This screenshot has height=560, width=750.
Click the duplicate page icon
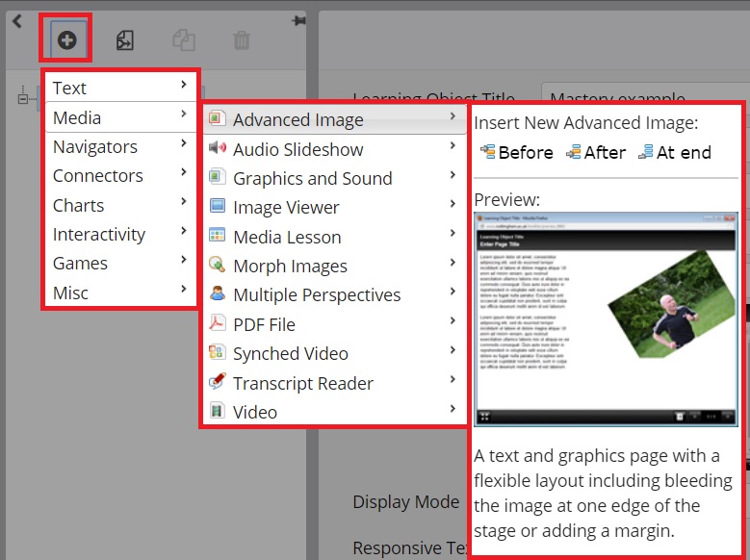click(183, 40)
